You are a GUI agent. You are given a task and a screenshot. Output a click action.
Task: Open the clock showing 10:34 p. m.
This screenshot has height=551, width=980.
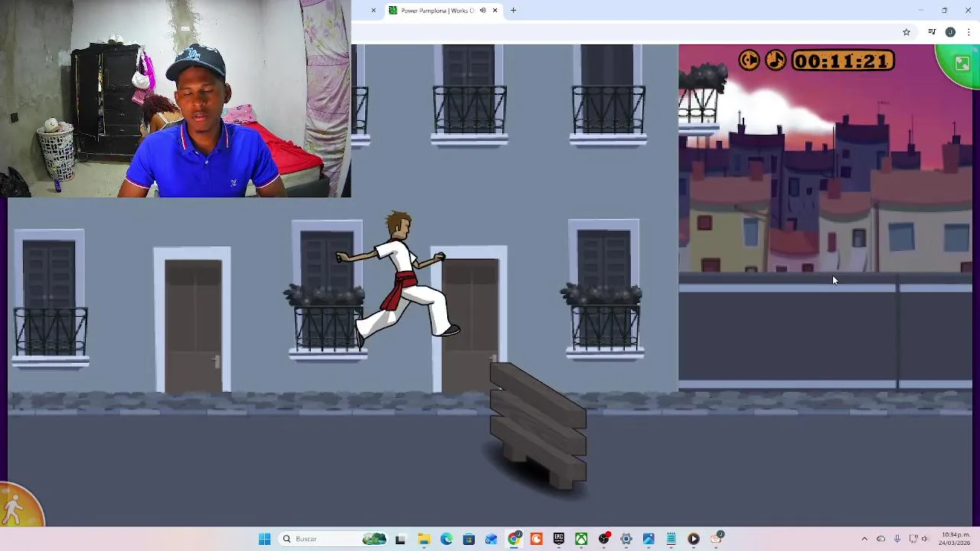pyautogui.click(x=955, y=539)
